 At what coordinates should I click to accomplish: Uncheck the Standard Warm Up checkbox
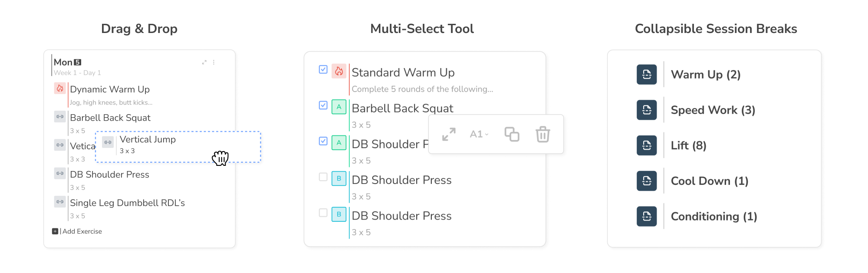323,69
